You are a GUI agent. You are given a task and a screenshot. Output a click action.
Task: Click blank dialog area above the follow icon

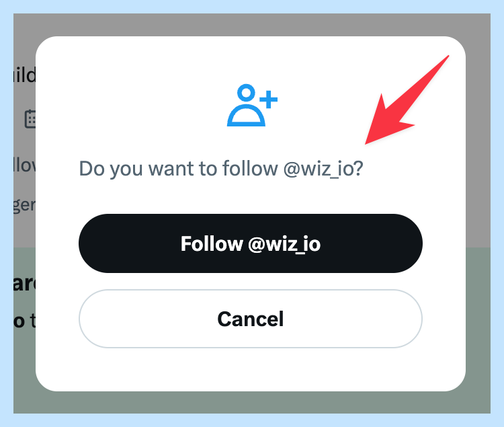251,59
